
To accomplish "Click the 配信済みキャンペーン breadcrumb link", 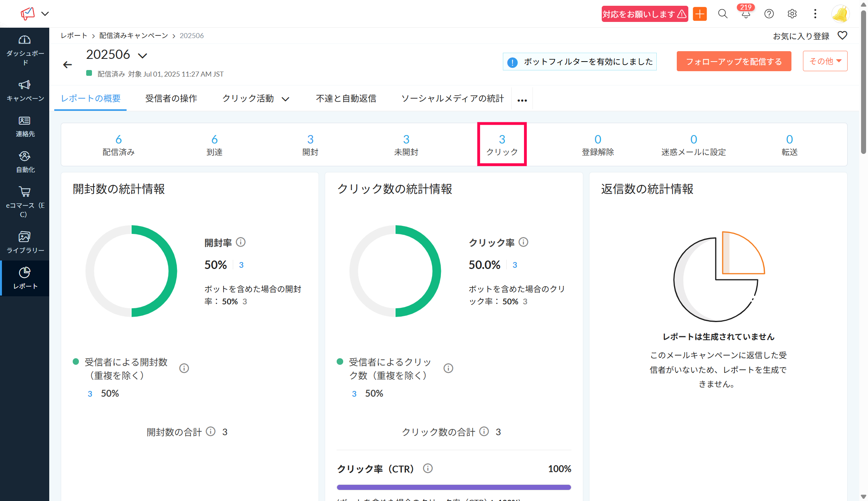I will point(134,36).
